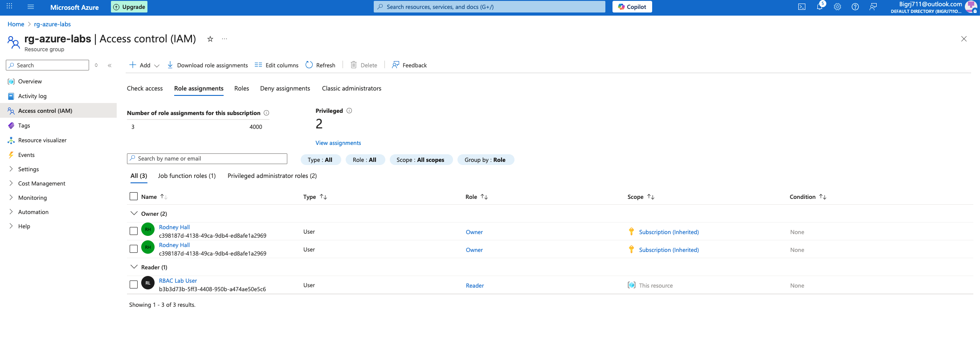Image resolution: width=980 pixels, height=338 pixels.
Task: Toggle the select-all checkbox beside Name
Action: [134, 196]
